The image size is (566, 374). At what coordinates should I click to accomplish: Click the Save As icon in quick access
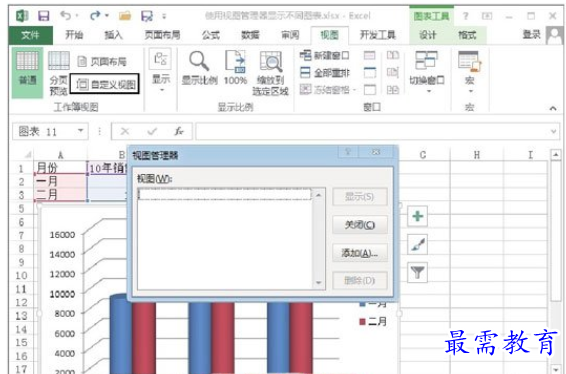(x=147, y=16)
